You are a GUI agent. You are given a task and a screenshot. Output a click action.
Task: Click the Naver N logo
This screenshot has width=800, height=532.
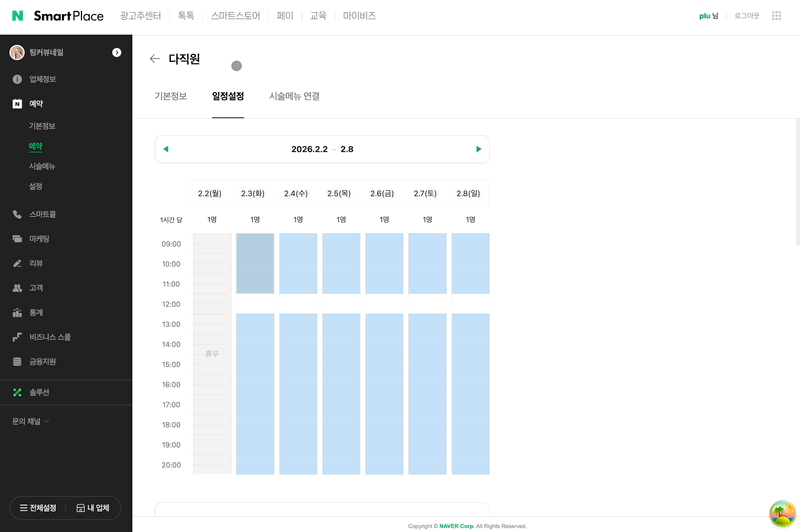pyautogui.click(x=17, y=16)
